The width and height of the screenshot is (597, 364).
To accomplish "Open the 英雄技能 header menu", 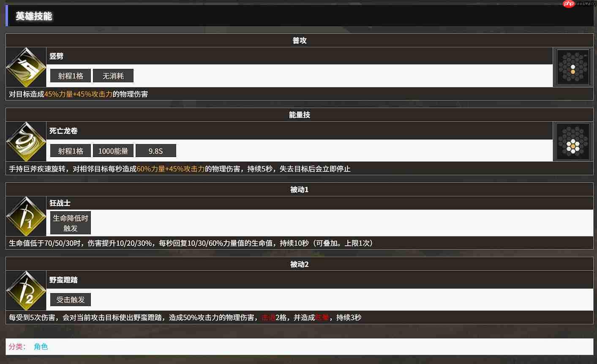I will coord(34,16).
